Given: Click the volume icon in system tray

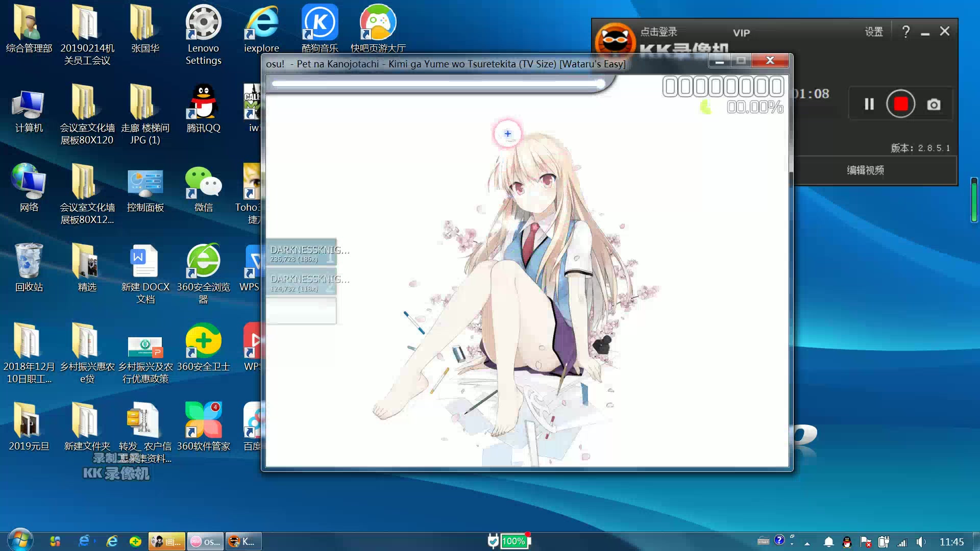Looking at the screenshot, I should 921,542.
